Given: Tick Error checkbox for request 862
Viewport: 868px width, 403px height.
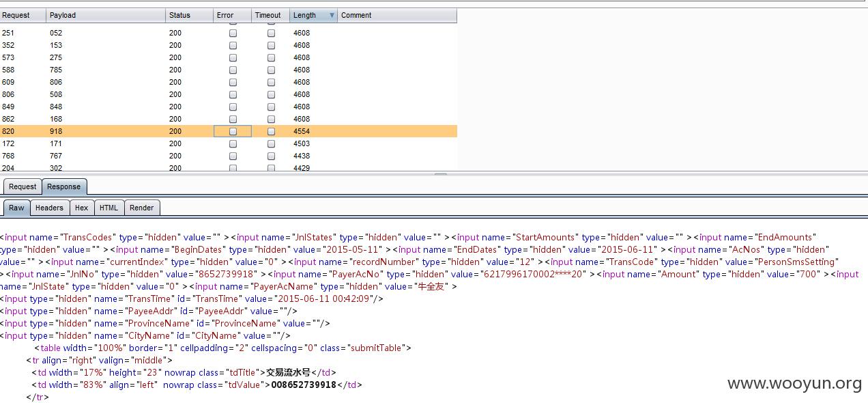Looking at the screenshot, I should (x=233, y=119).
